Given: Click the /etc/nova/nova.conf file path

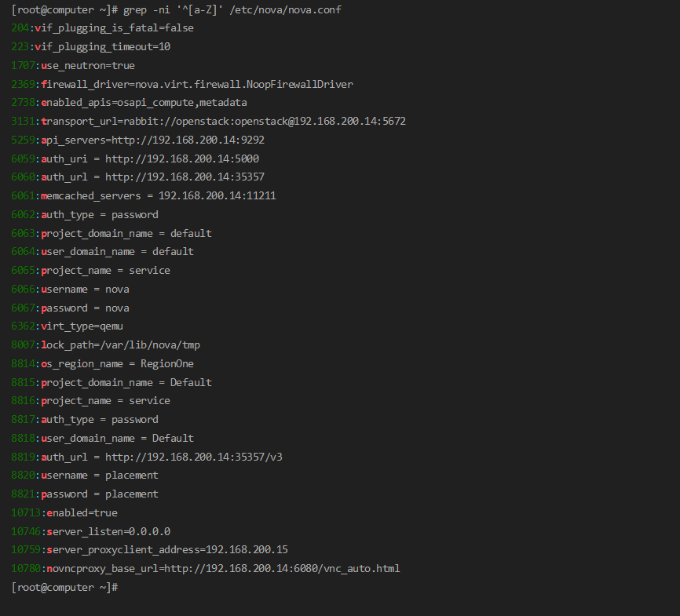Looking at the screenshot, I should coord(286,9).
